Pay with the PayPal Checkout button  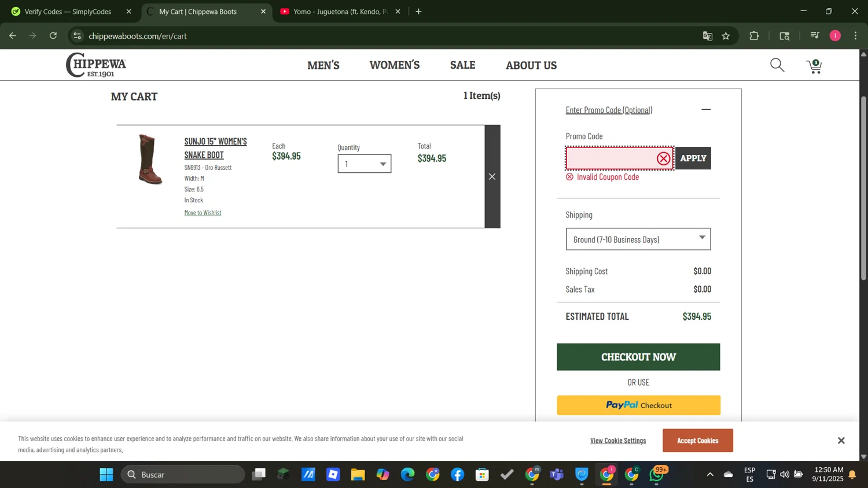(x=638, y=405)
